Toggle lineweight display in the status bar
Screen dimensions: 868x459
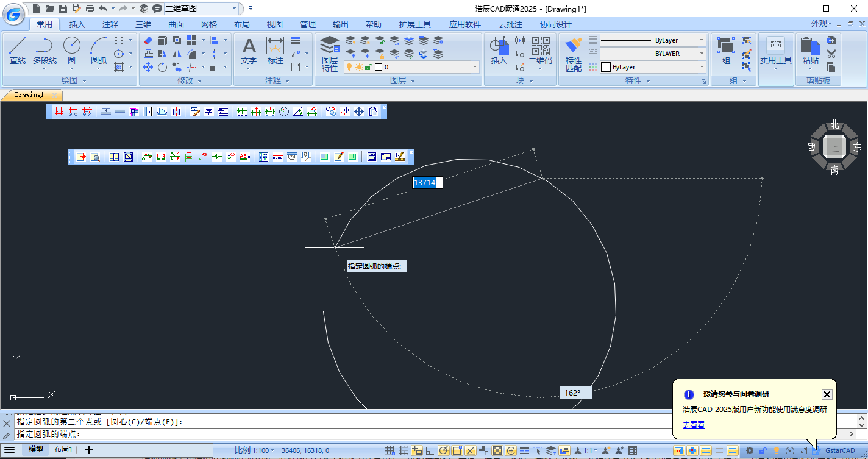pos(524,450)
